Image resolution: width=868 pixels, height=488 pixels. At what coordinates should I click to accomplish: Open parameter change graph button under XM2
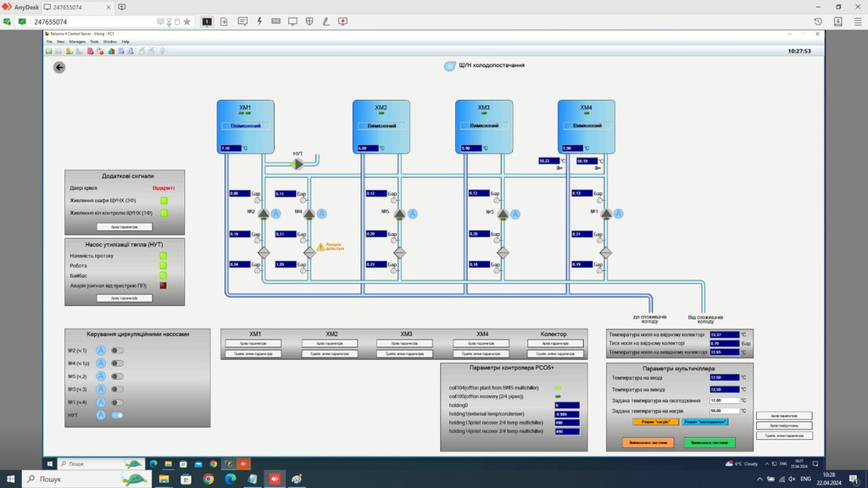[330, 353]
